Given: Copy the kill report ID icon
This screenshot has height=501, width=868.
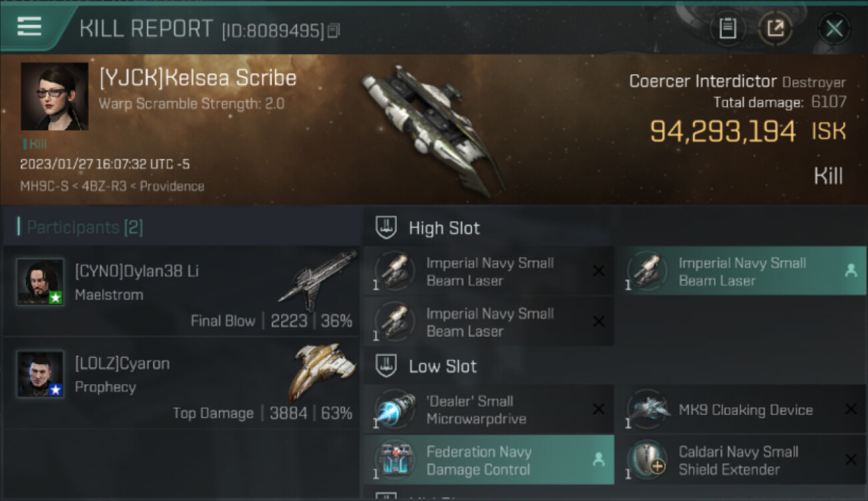Looking at the screenshot, I should pos(334,31).
